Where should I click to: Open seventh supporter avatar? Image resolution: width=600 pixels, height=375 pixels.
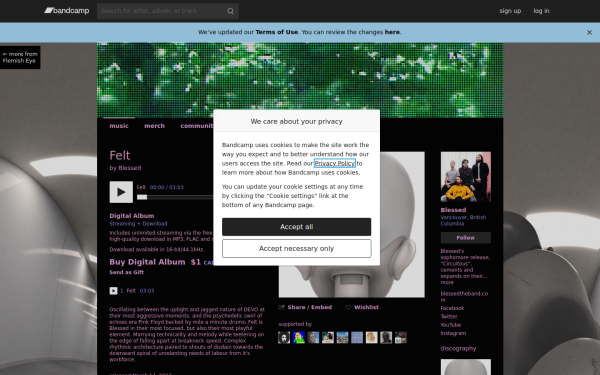(371, 338)
